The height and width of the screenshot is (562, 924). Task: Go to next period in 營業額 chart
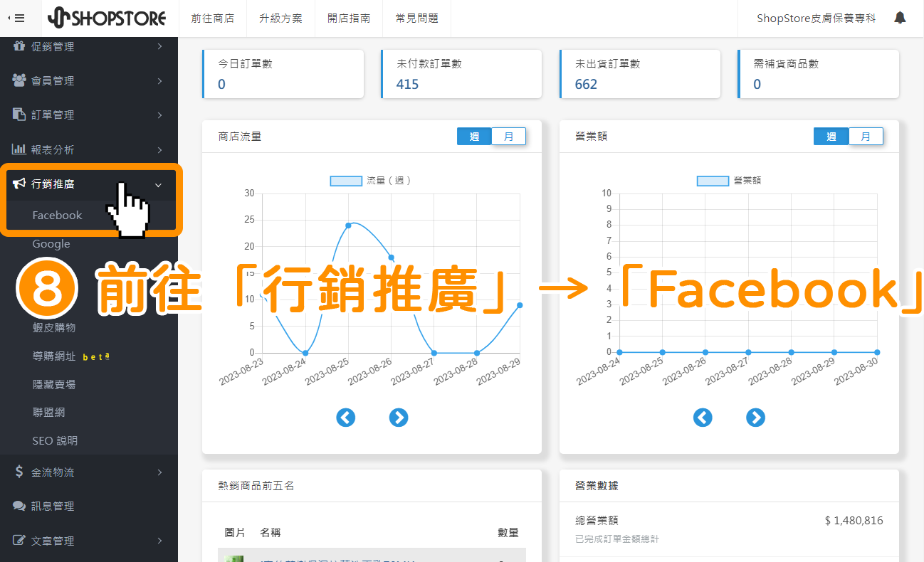coord(755,418)
